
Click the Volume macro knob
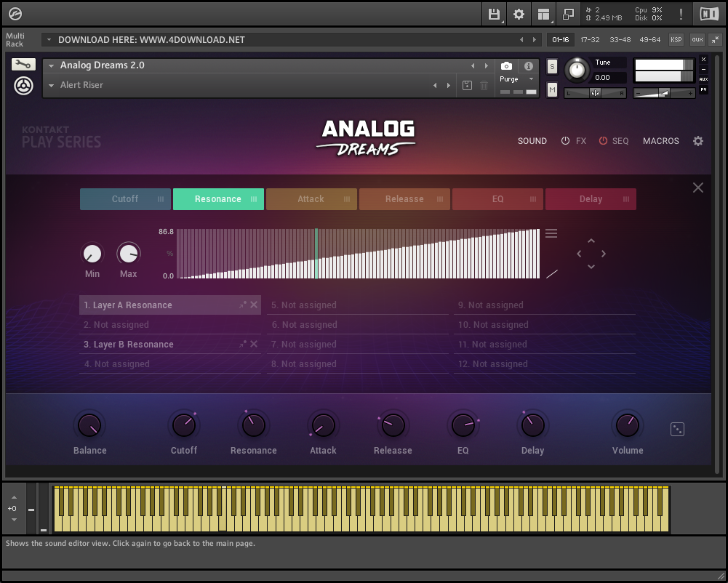[x=627, y=425]
